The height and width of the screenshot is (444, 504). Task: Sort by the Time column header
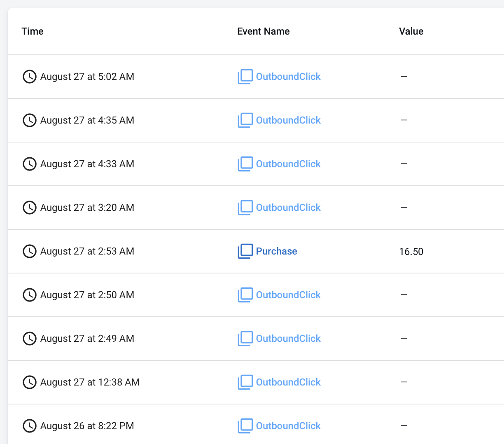(33, 31)
